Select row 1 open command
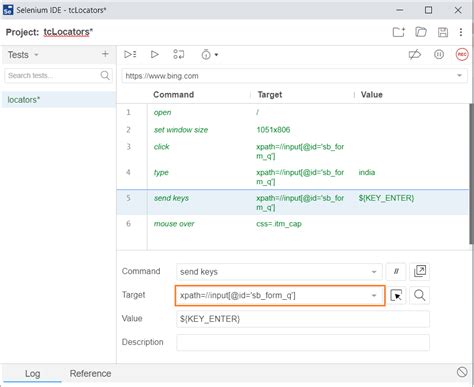Viewport: 474px width, 387px height. [x=293, y=112]
